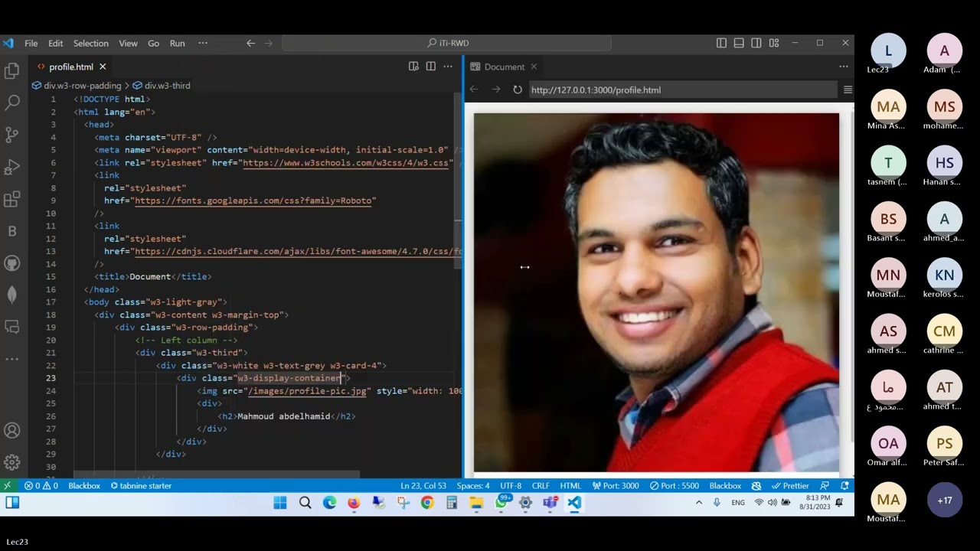Click the feedback icon in status bar

tap(825, 485)
